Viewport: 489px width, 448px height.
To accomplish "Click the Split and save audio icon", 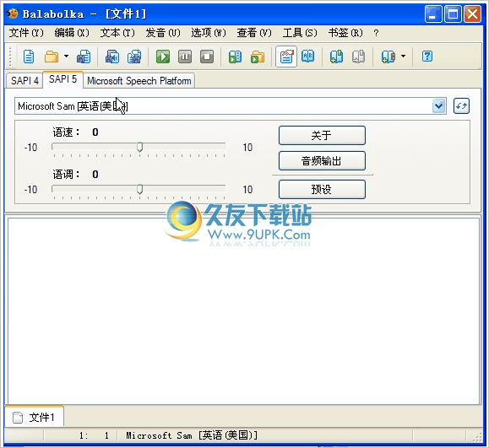I will pyautogui.click(x=134, y=57).
